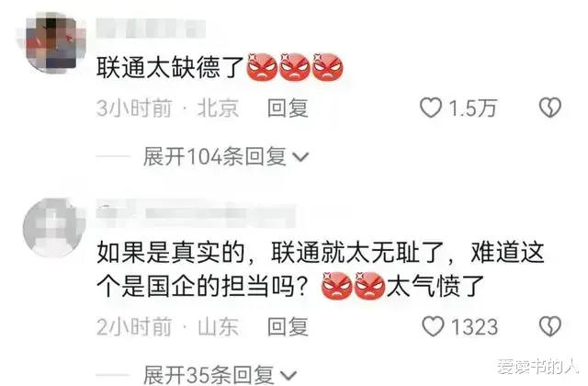
Task: Reply to the Beijing comment via 回复
Action: [288, 108]
